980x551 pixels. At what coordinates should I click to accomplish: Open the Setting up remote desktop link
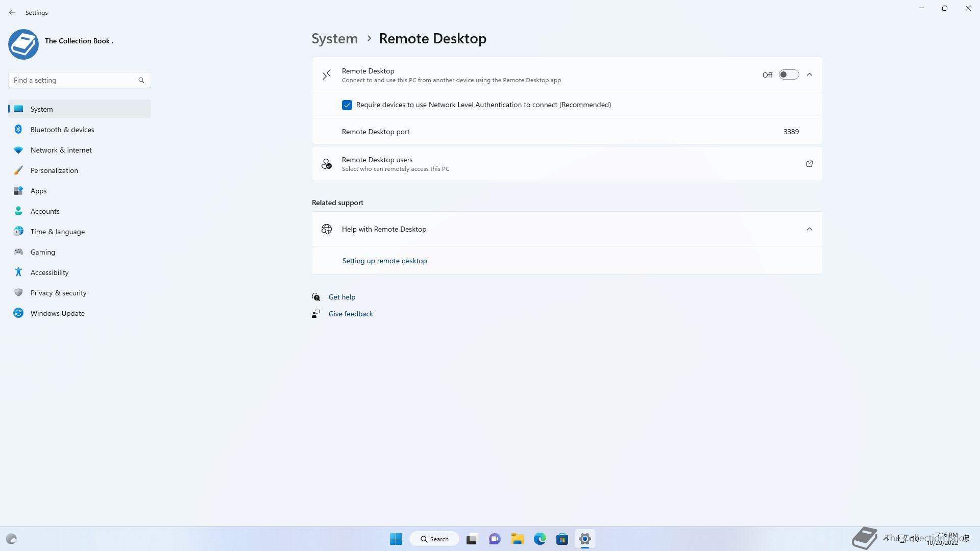tap(384, 261)
